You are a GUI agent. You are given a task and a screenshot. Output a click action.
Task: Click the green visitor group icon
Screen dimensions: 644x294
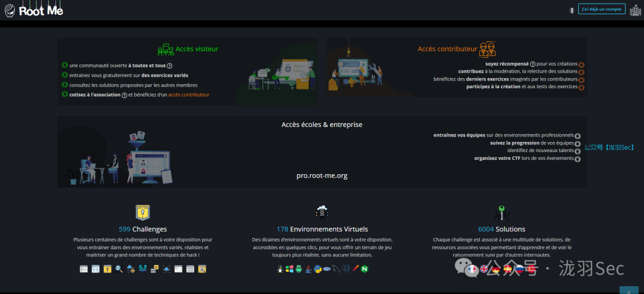coord(166,49)
